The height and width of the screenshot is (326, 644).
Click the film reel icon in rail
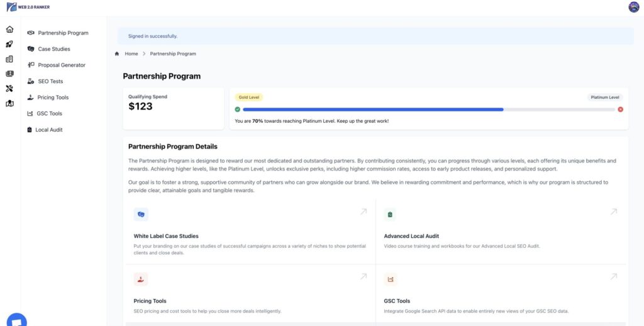pos(9,74)
